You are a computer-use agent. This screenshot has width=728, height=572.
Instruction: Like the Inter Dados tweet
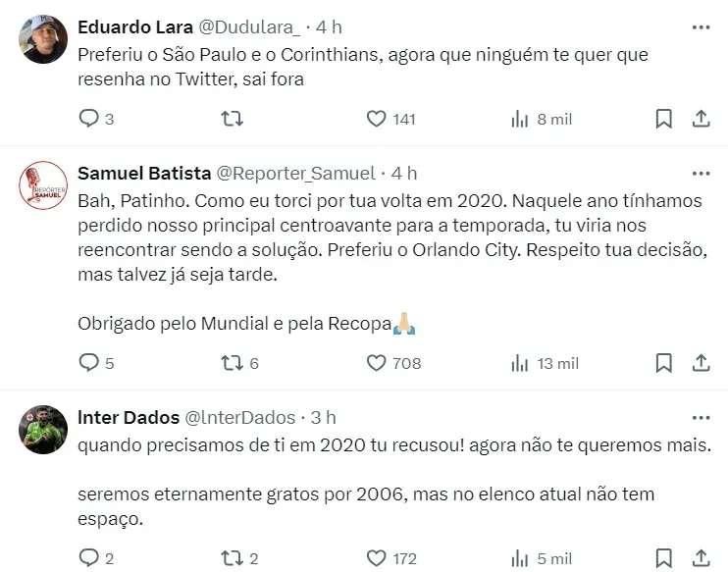(376, 558)
